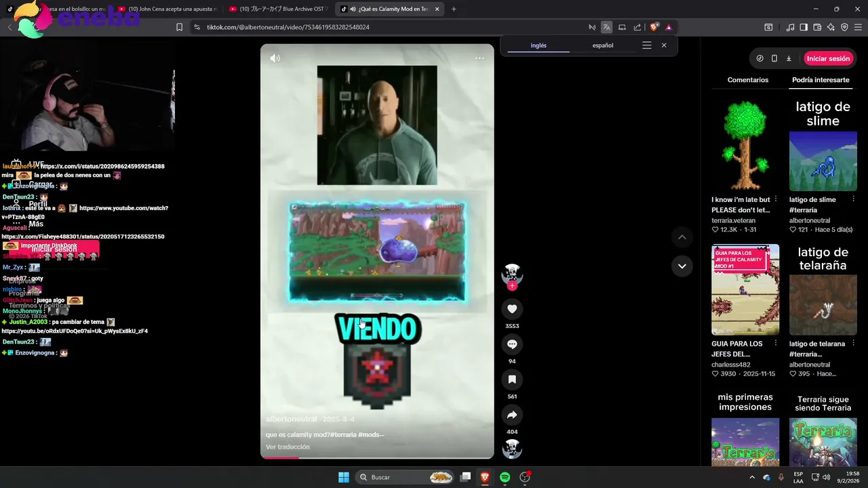868x488 pixels.
Task: Open options for the GUIA PARA LOS JEFES card
Action: pos(776,344)
